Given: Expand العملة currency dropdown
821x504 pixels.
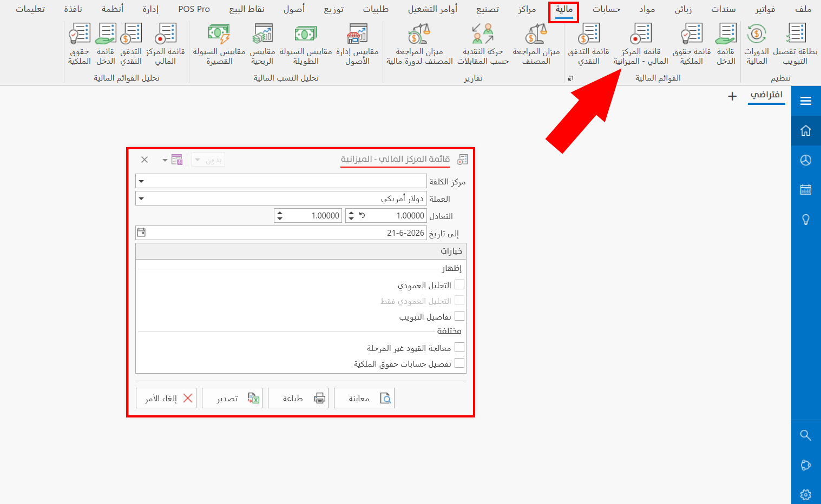Looking at the screenshot, I should coord(141,198).
